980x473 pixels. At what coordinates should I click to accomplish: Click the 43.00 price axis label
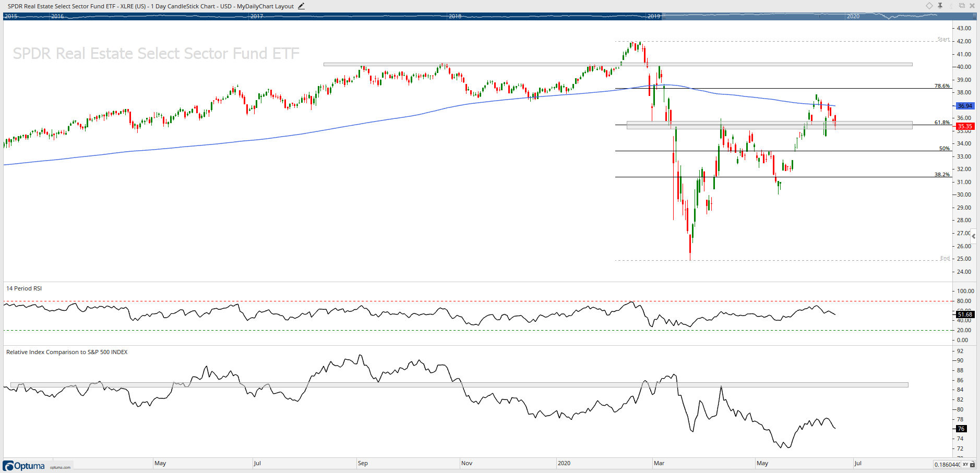[x=964, y=28]
